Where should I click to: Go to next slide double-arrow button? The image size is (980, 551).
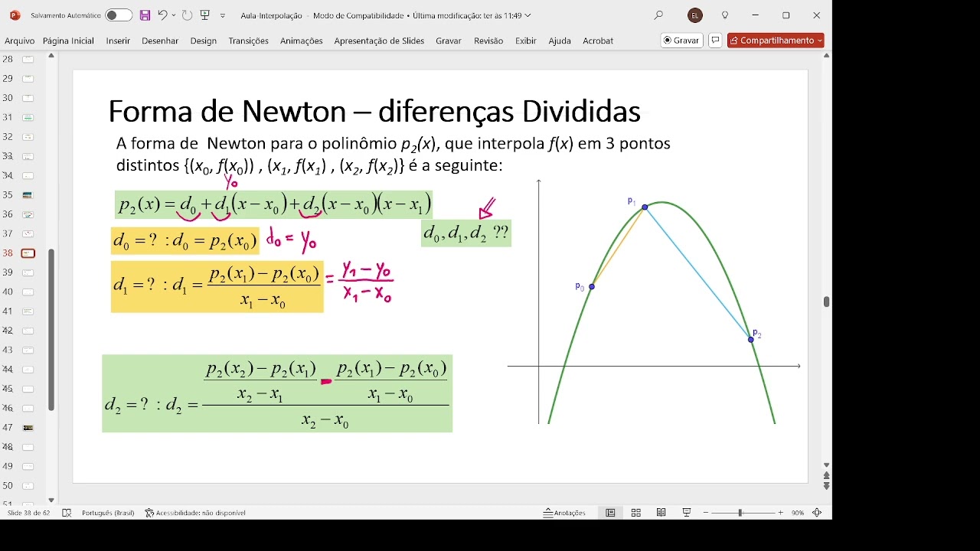pyautogui.click(x=826, y=486)
